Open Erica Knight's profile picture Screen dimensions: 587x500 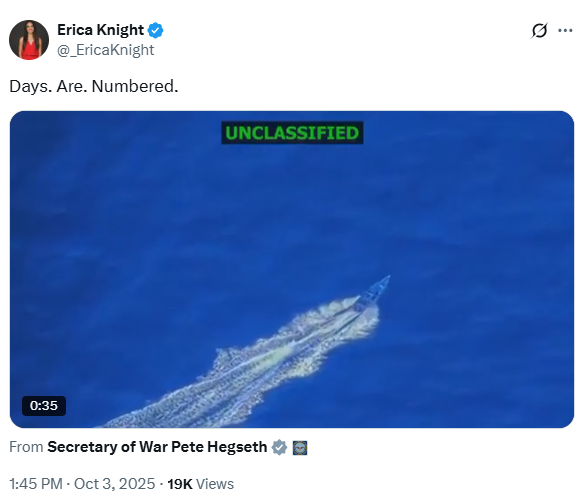coord(29,40)
